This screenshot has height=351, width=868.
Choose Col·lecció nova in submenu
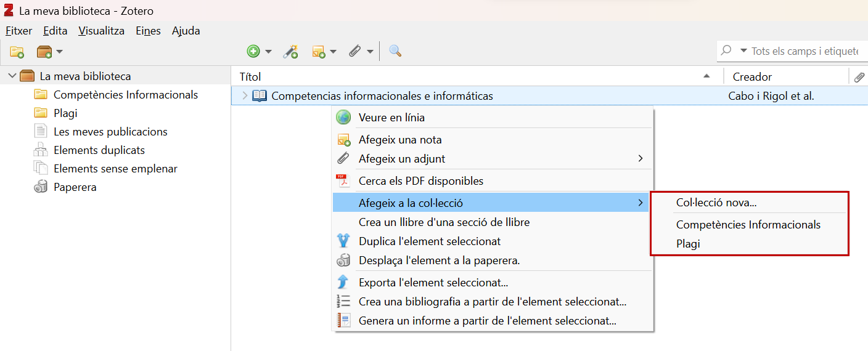(x=750, y=203)
